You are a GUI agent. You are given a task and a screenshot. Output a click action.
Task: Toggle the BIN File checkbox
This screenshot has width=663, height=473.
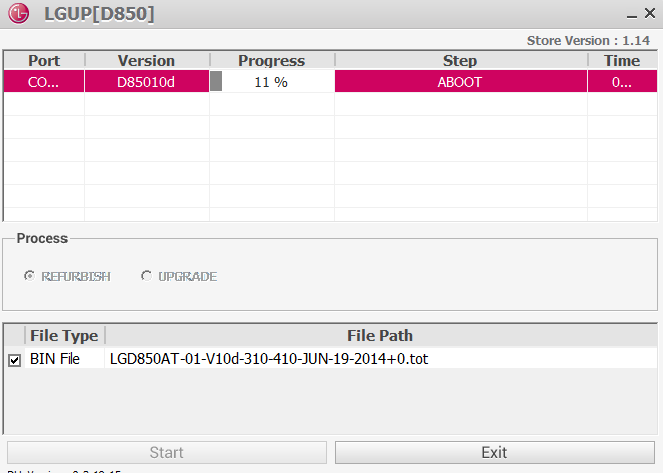[14, 360]
